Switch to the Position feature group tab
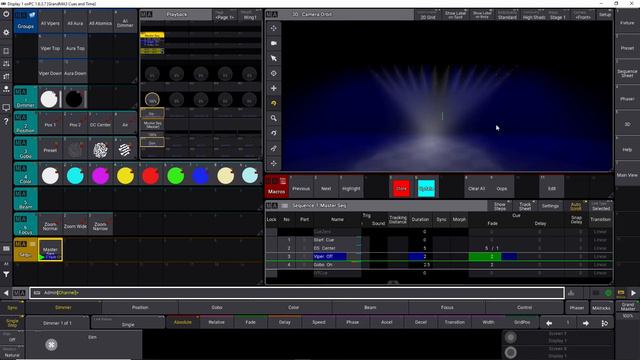Viewport: 640px width, 360px height. tap(140, 308)
